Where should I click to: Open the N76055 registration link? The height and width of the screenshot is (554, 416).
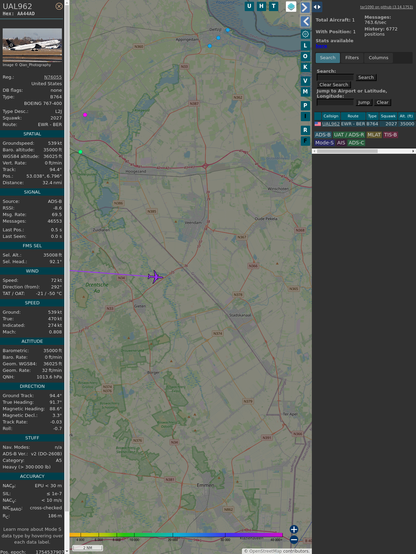point(53,77)
